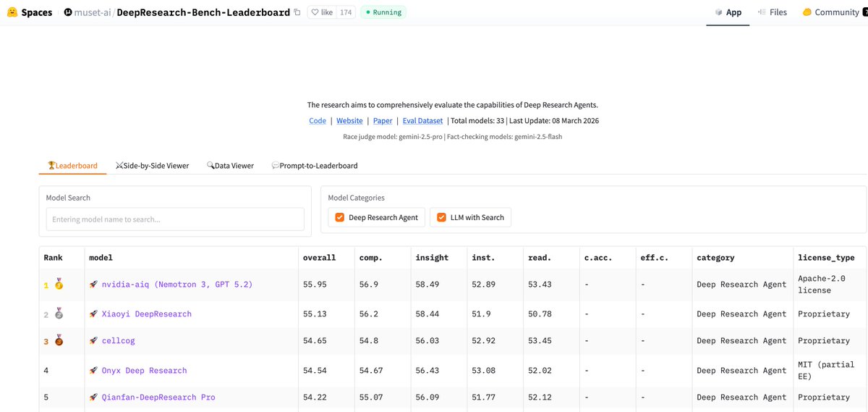
Task: Click the rocket icon beside cellcog
Action: click(x=93, y=341)
